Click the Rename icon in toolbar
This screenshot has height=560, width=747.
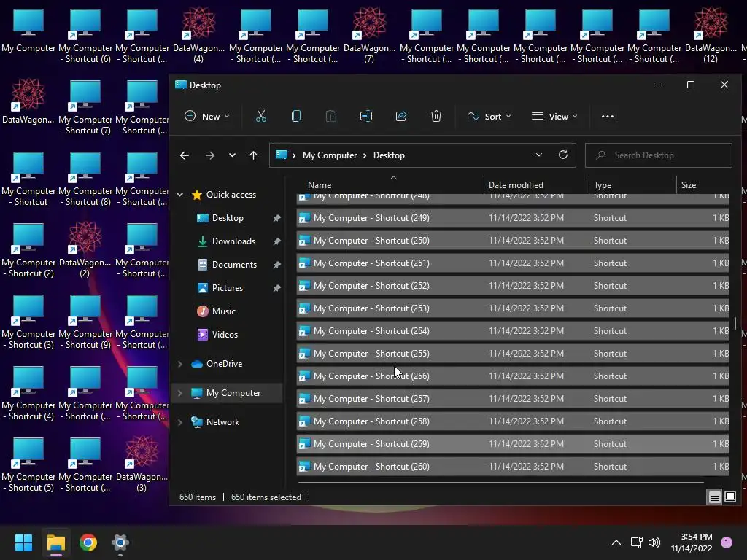(366, 116)
